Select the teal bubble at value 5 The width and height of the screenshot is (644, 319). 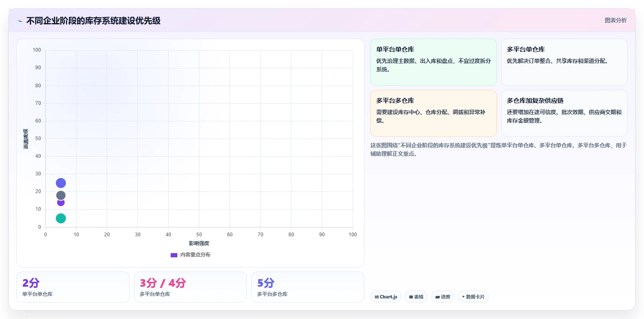coord(61,218)
